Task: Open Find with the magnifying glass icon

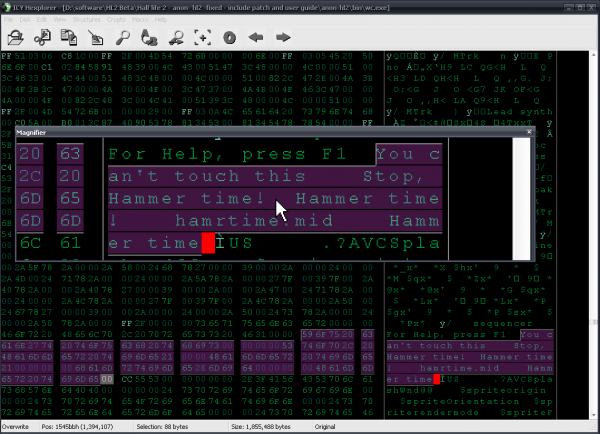Action: (x=123, y=38)
